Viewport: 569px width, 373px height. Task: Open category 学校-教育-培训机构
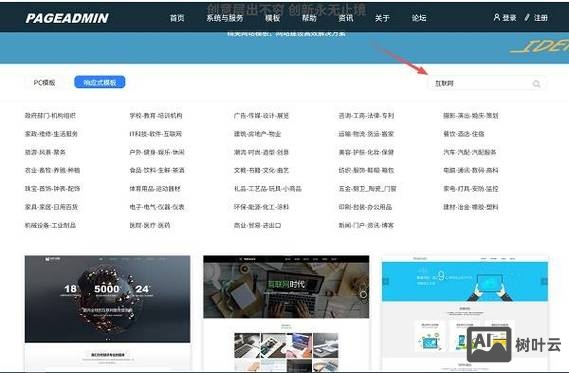click(x=156, y=116)
